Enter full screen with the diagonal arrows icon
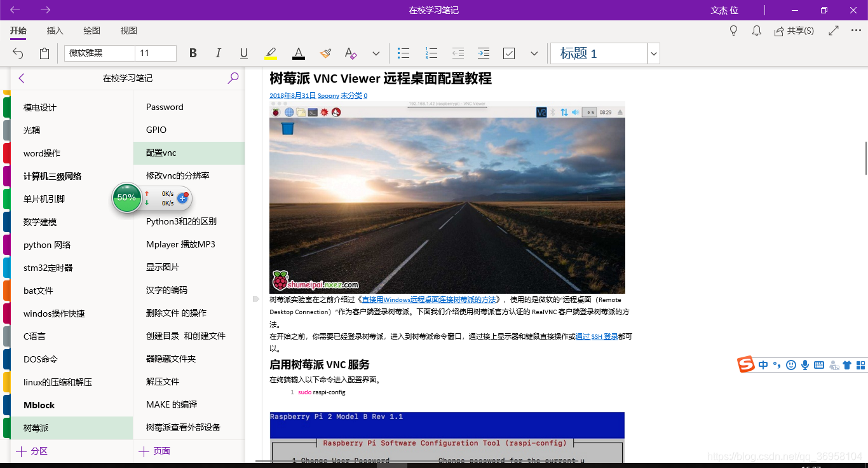 click(834, 31)
